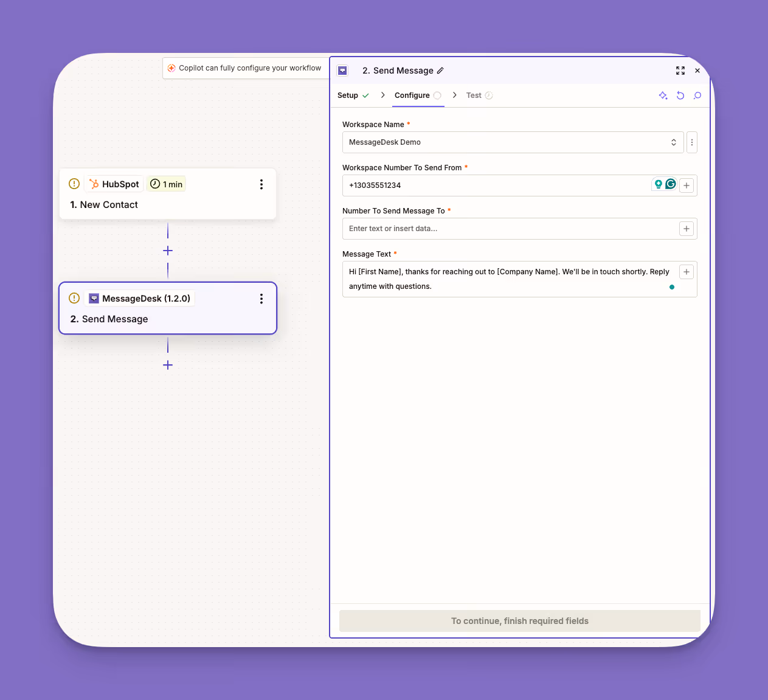Click the Grammarly icon in number field
Image resolution: width=768 pixels, height=700 pixels.
(x=671, y=184)
